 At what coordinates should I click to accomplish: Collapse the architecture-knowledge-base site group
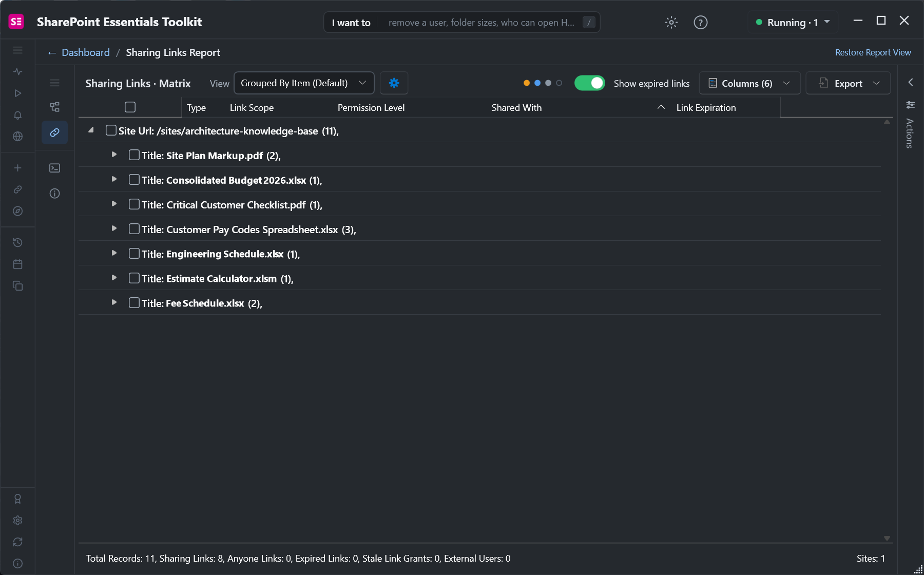click(x=91, y=130)
